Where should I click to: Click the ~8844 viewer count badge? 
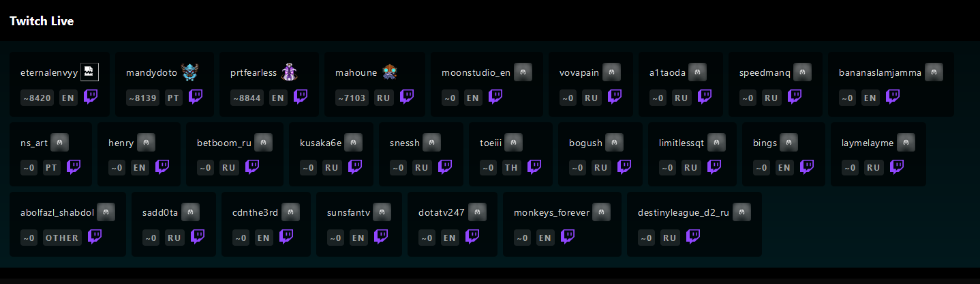pyautogui.click(x=248, y=98)
